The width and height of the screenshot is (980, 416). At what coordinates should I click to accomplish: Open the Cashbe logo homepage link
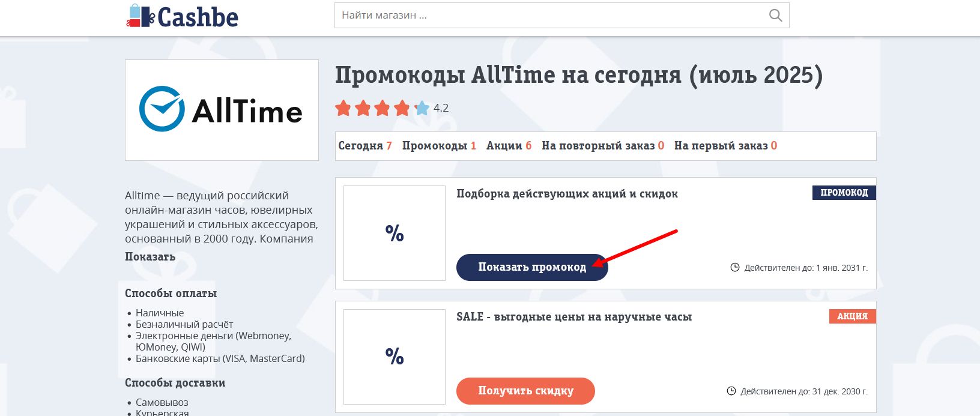click(182, 16)
